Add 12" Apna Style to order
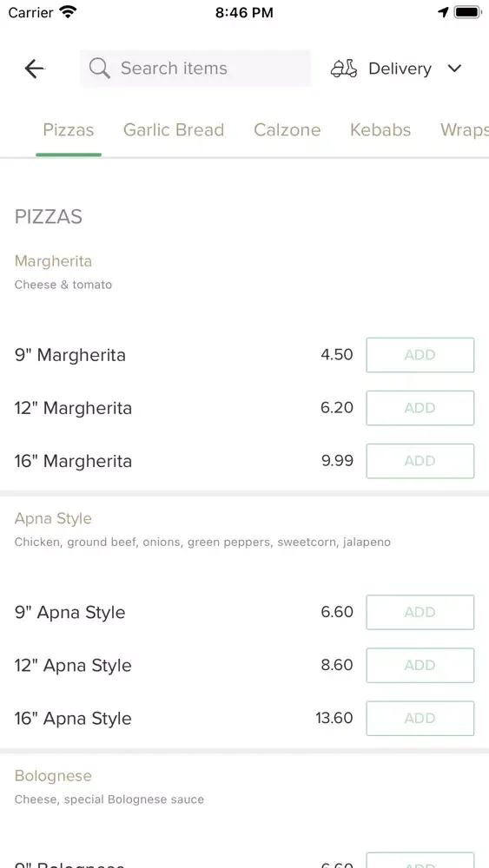The image size is (489, 868). click(x=420, y=666)
